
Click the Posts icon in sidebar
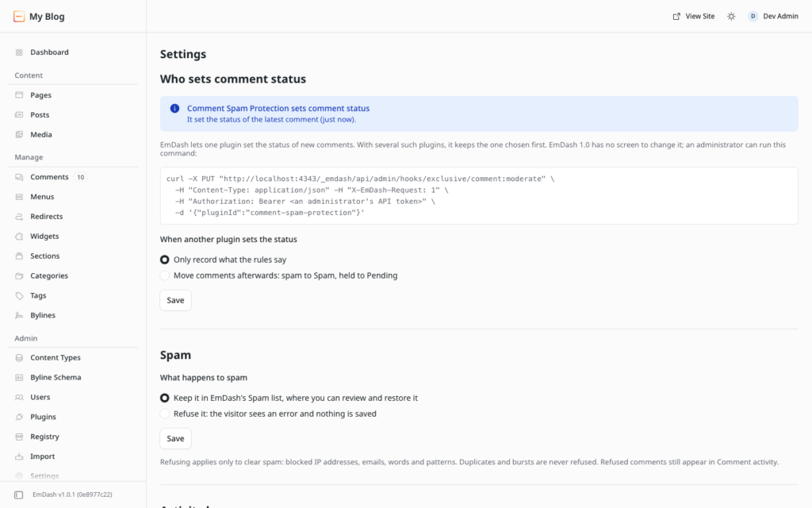pos(19,114)
